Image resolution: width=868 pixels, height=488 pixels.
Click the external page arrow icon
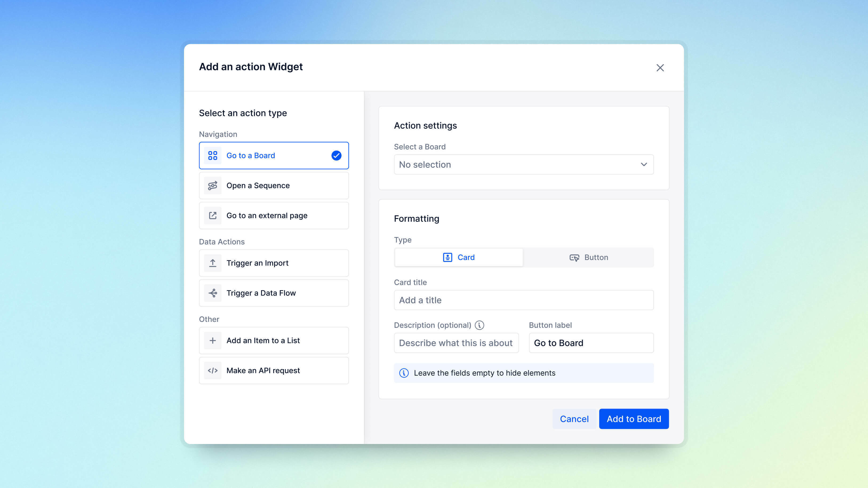[213, 215]
